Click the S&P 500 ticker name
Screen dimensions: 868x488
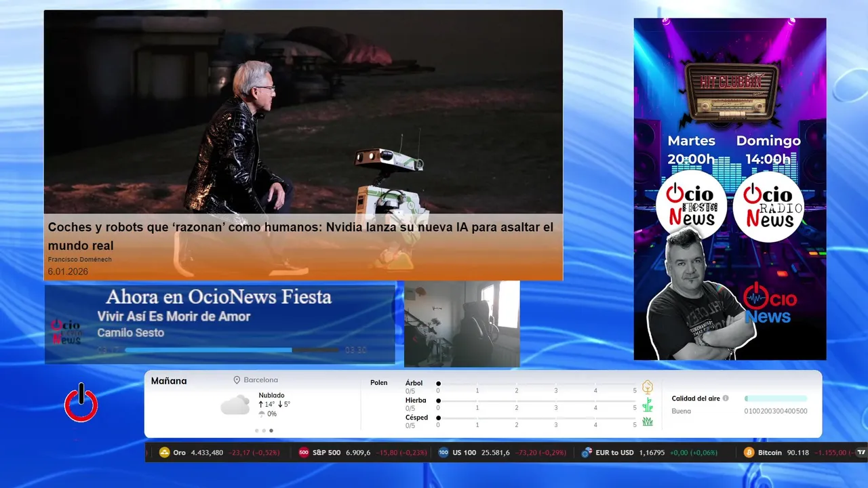(x=327, y=453)
